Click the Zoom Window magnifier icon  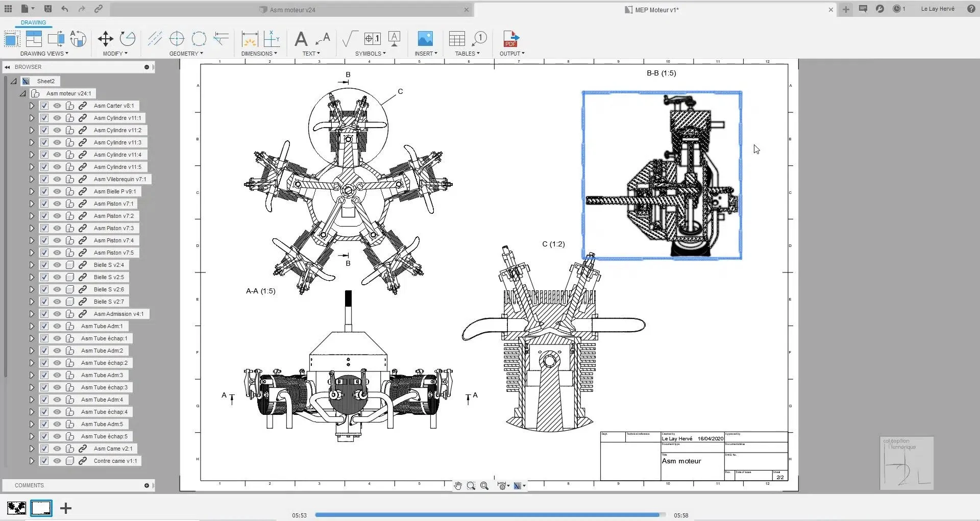coord(471,485)
